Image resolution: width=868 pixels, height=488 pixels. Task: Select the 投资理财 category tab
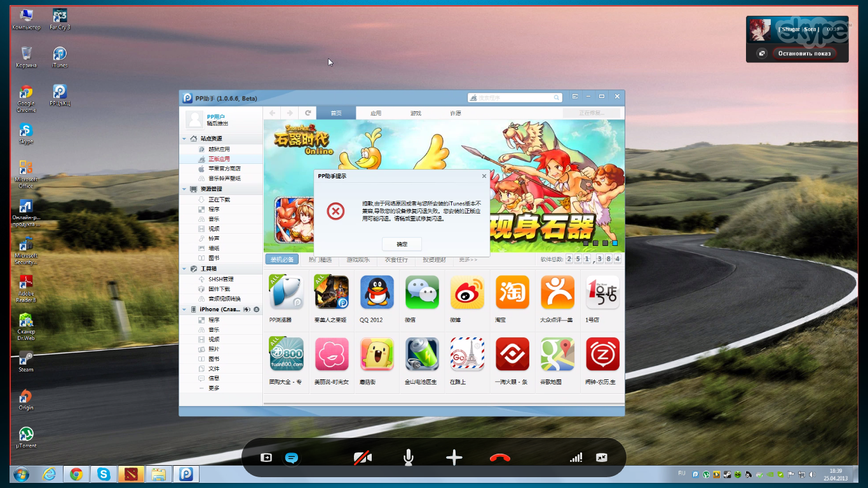click(x=435, y=259)
